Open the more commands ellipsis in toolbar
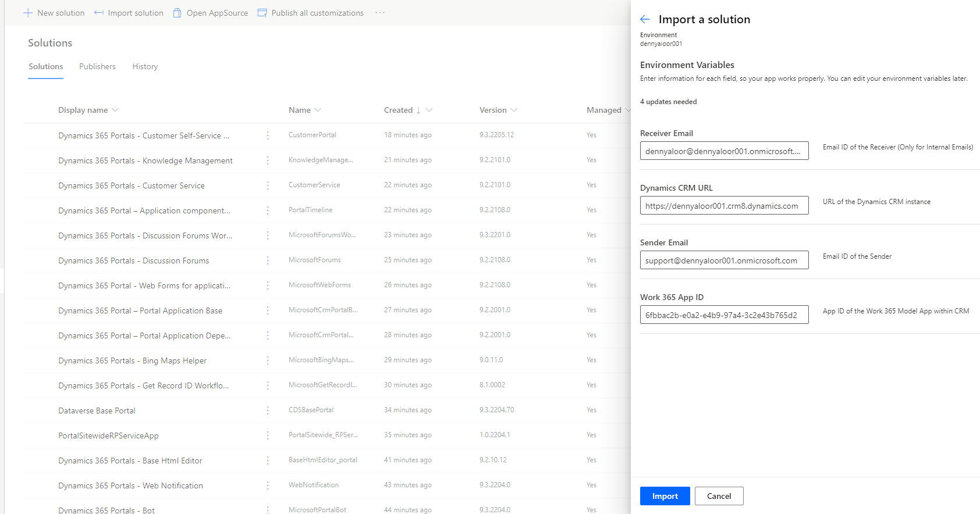Image resolution: width=980 pixels, height=514 pixels. (x=380, y=13)
